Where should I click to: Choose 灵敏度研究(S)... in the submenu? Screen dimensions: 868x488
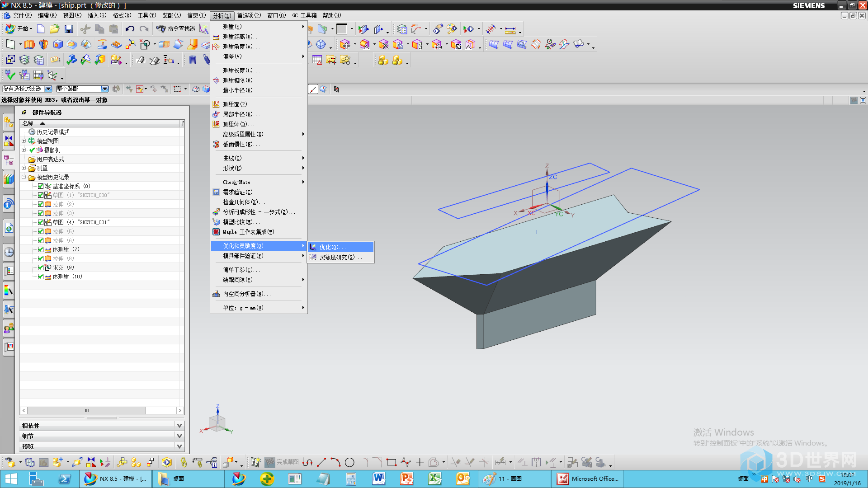click(x=341, y=257)
